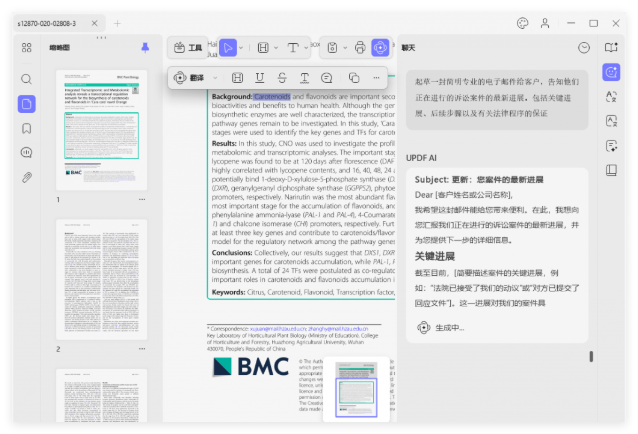Open more options for page 2 thumbnail

click(x=142, y=349)
